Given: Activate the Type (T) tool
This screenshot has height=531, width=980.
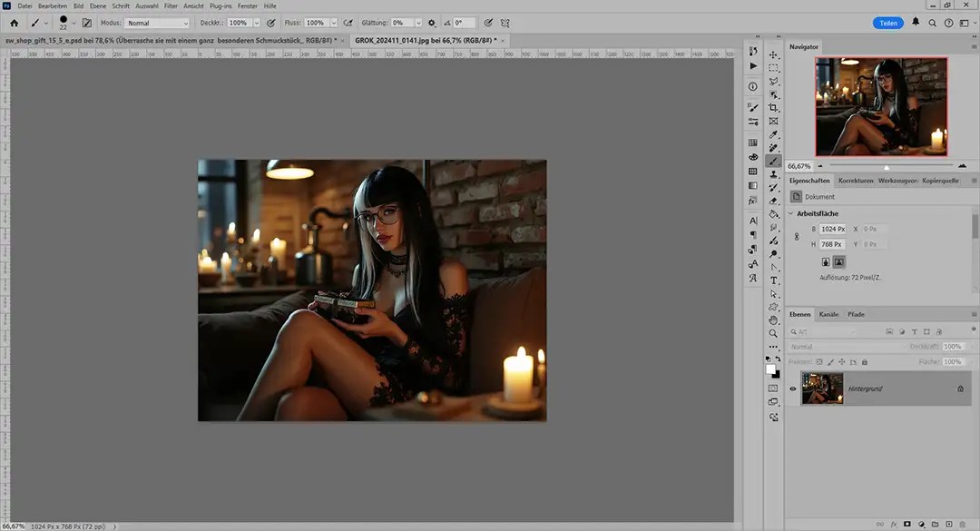Looking at the screenshot, I should [774, 280].
